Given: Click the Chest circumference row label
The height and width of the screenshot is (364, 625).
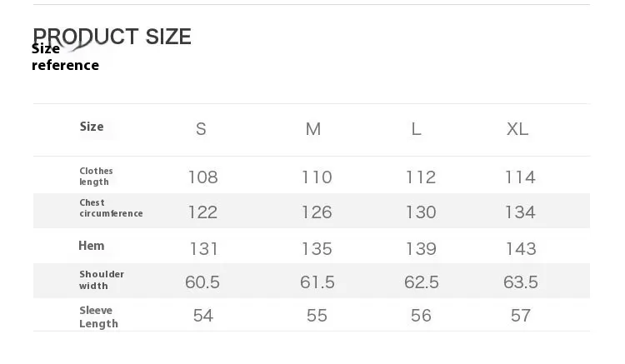Looking at the screenshot, I should click(111, 208).
